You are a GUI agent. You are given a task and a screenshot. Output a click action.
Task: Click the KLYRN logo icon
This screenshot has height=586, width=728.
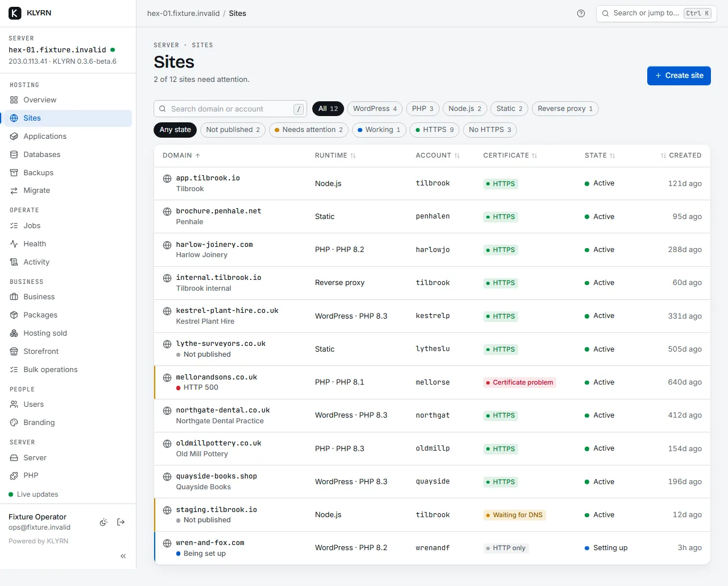15,13
